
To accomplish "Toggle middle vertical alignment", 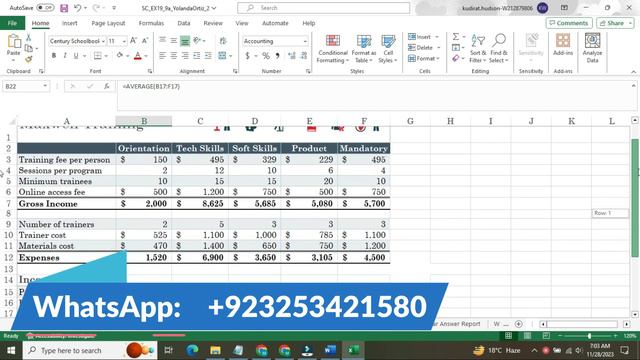I will (x=173, y=41).
